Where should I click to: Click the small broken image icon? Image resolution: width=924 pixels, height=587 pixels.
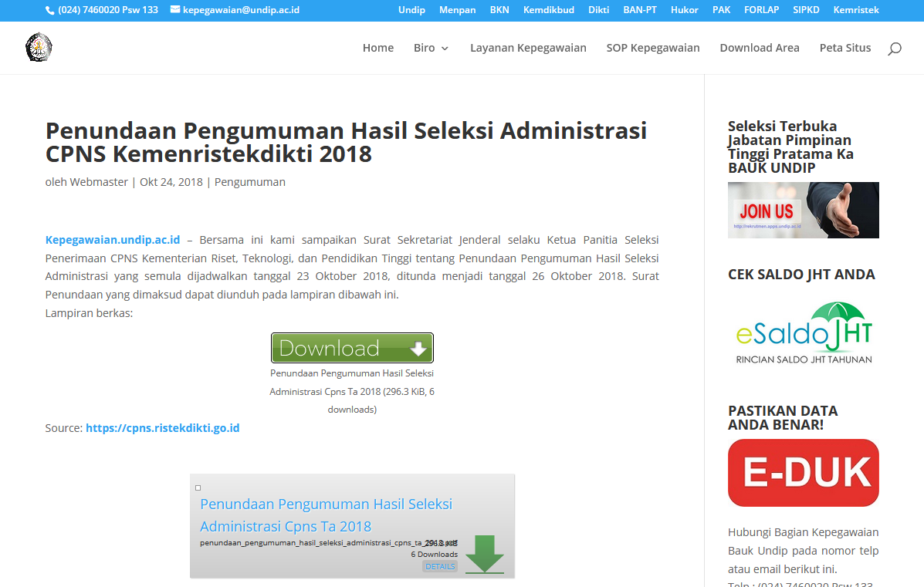[198, 487]
